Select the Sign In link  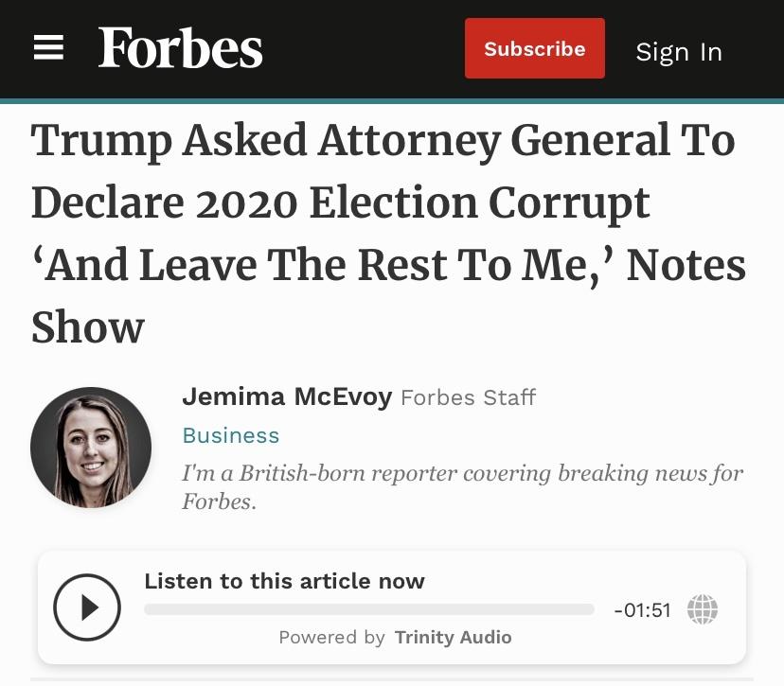tap(678, 52)
